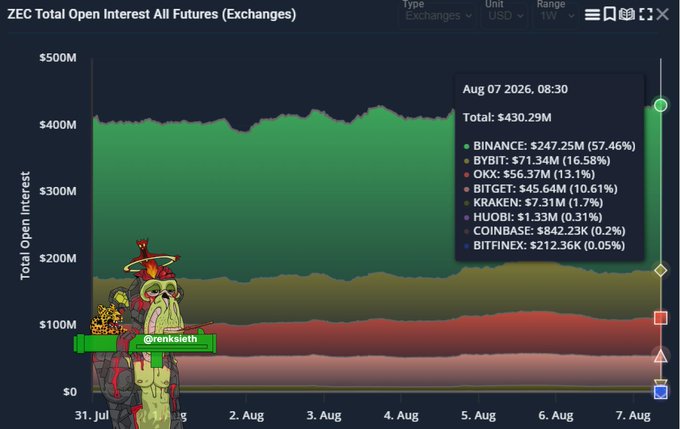
Task: Toggle fullscreen view icon
Action: (x=646, y=14)
